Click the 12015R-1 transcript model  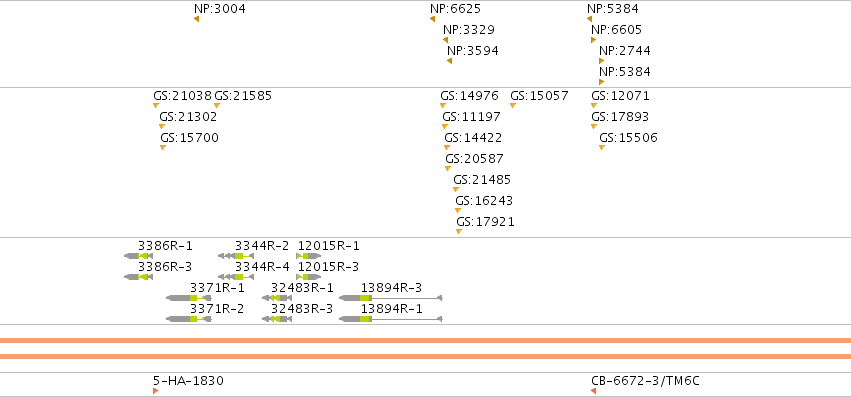[x=309, y=256]
